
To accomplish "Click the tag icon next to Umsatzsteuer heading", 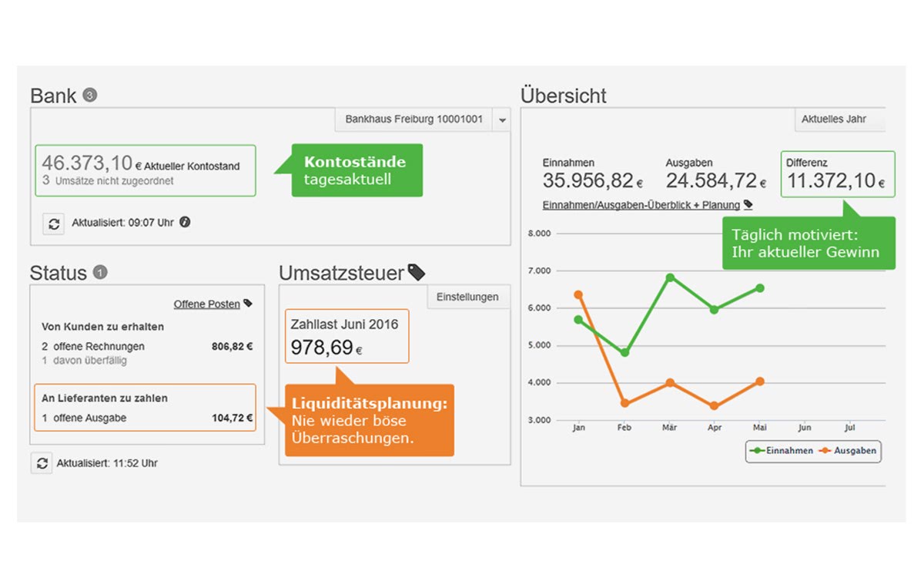I will tap(416, 272).
